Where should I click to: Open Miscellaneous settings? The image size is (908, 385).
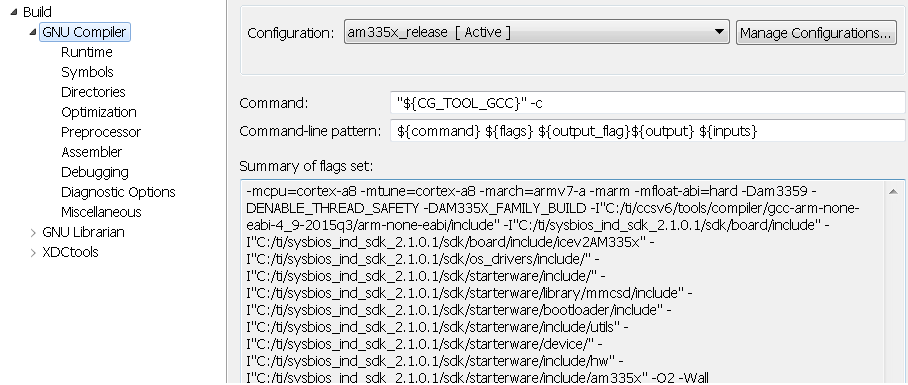click(x=101, y=212)
